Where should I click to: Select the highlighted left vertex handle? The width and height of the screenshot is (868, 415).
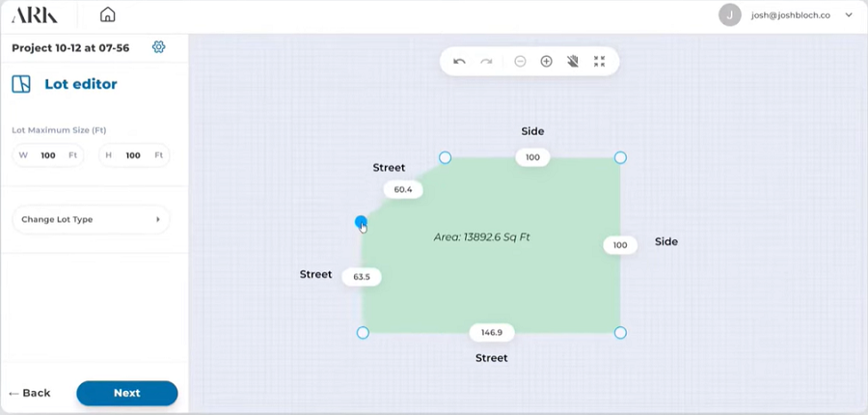[361, 222]
